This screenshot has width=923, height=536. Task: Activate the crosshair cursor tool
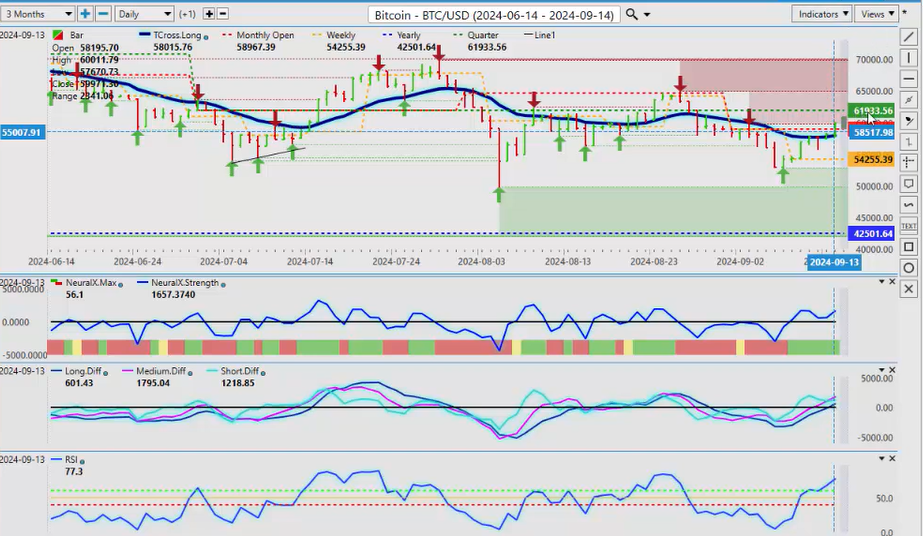(x=908, y=162)
